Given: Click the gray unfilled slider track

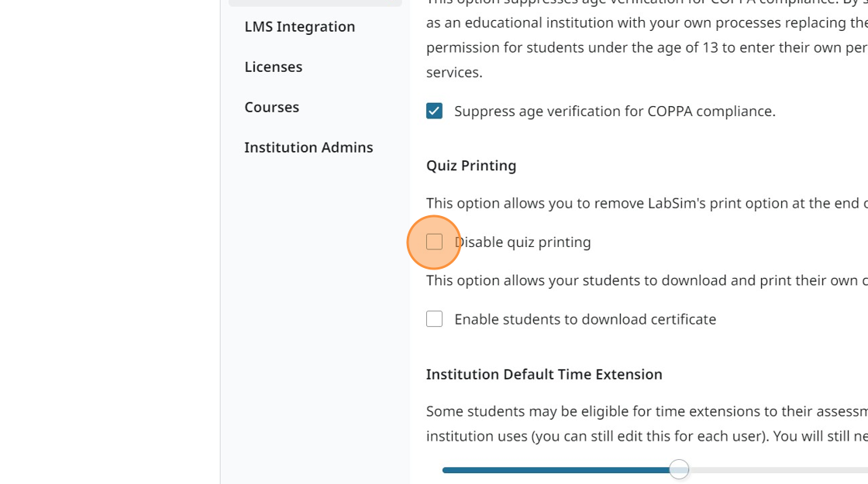Looking at the screenshot, I should [x=775, y=469].
